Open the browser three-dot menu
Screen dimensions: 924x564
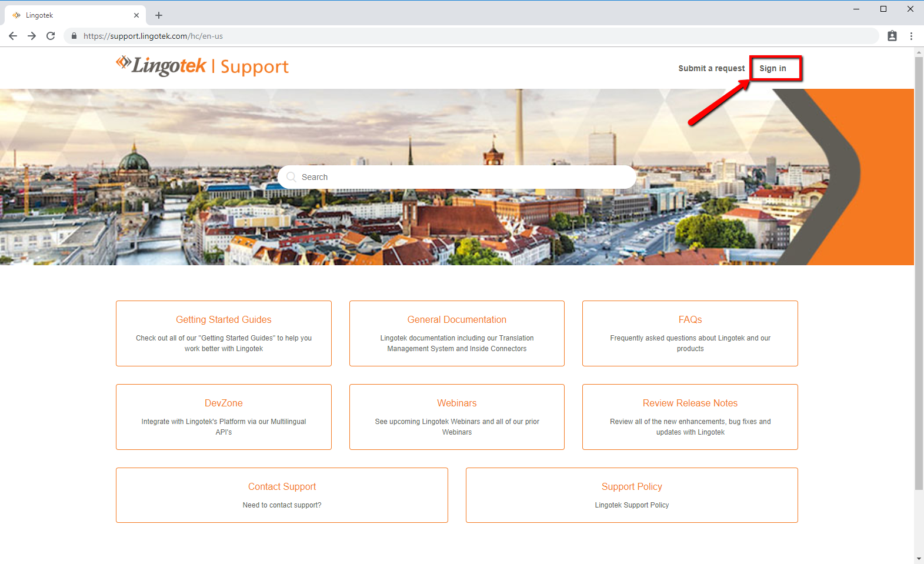tap(911, 36)
